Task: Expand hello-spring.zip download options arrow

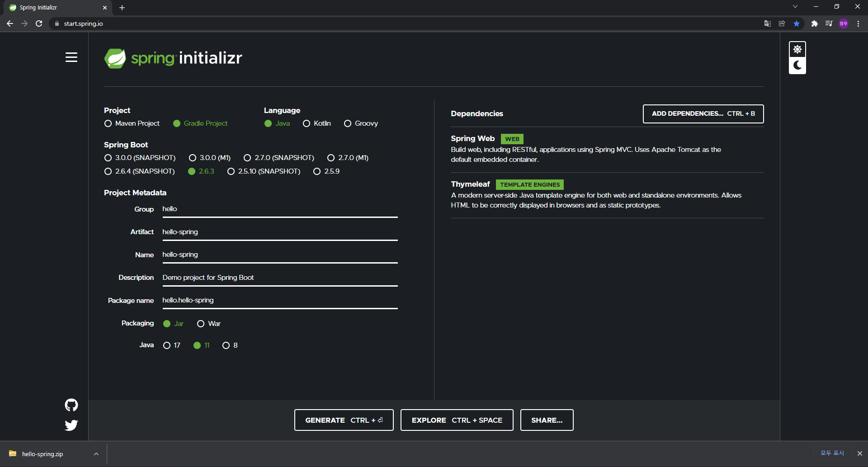Action: [96, 454]
